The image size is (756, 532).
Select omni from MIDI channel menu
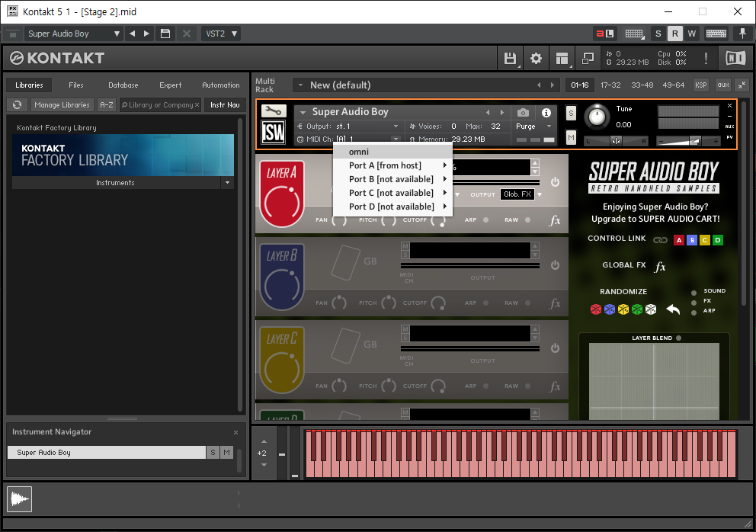(392, 152)
